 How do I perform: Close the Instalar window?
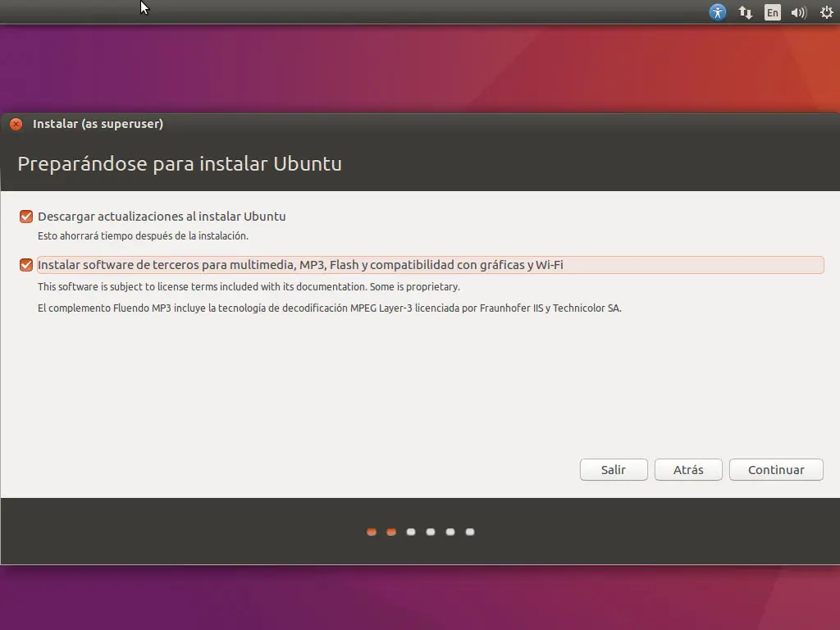pyautogui.click(x=16, y=125)
